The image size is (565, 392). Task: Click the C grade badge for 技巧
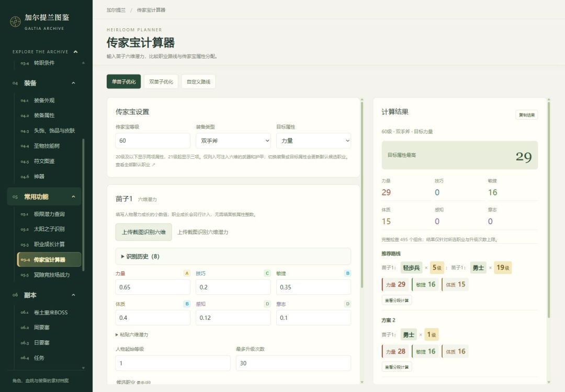coord(267,273)
